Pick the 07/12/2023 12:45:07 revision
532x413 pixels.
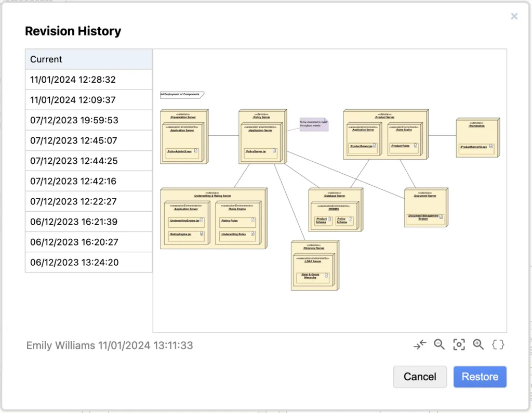88,140
